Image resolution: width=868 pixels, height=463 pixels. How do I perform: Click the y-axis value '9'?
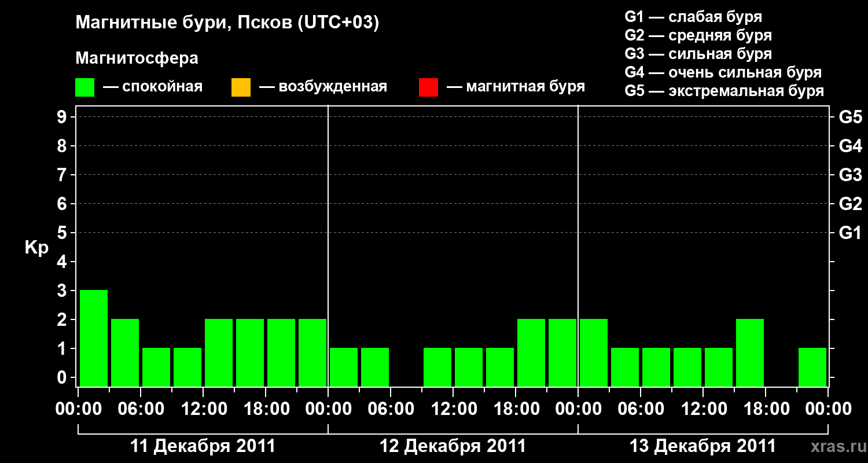63,117
